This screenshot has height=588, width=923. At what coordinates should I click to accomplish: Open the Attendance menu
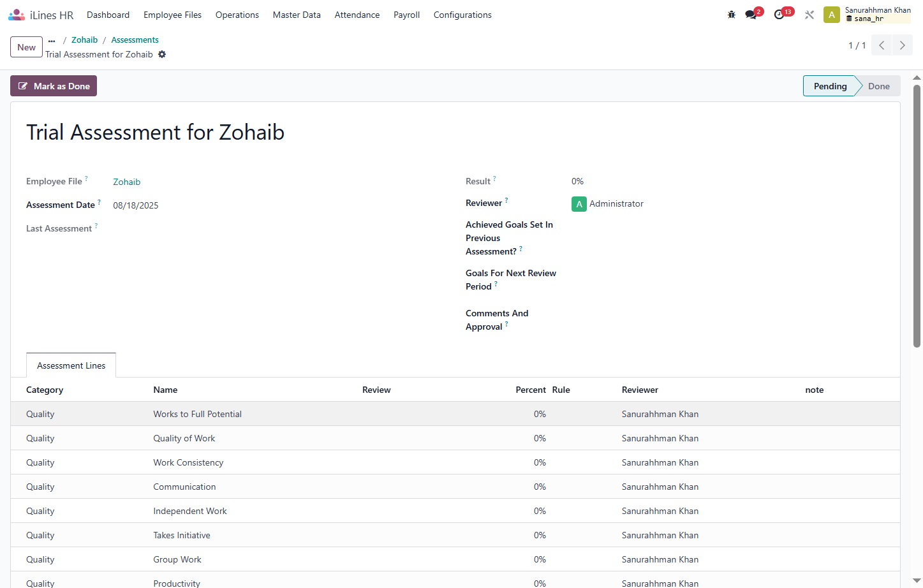pos(357,15)
